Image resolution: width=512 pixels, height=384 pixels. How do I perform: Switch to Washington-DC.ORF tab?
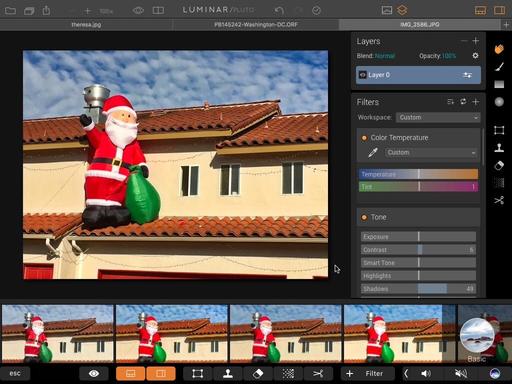256,25
